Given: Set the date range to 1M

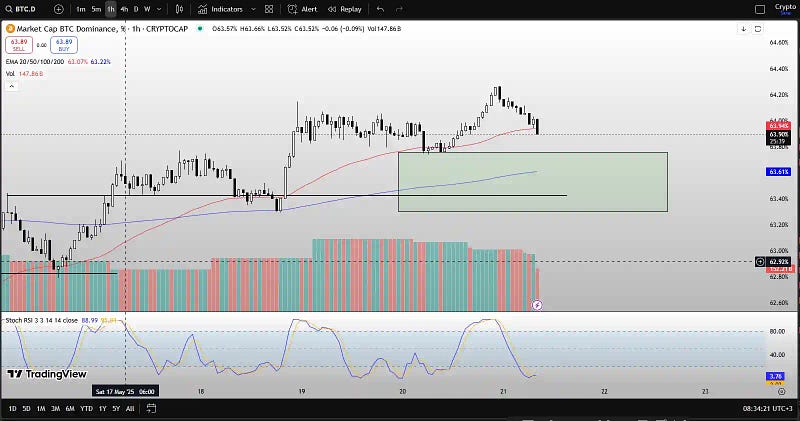Looking at the screenshot, I should (41, 408).
